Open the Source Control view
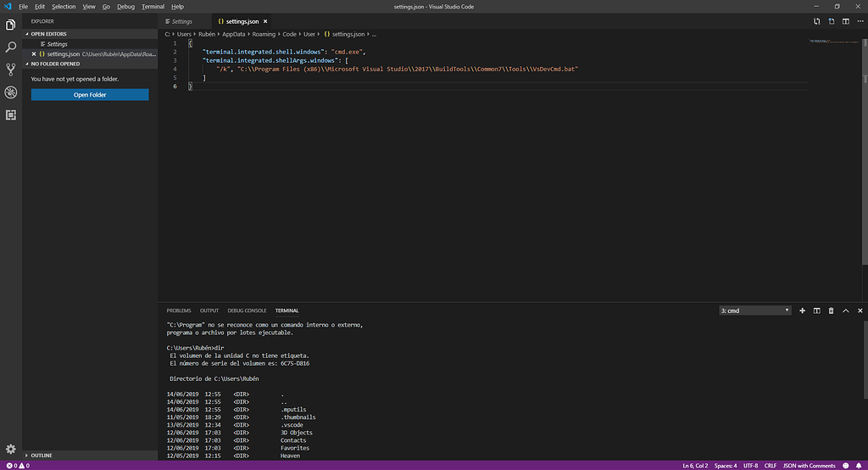Screen dimensions: 868x470 tap(11, 70)
